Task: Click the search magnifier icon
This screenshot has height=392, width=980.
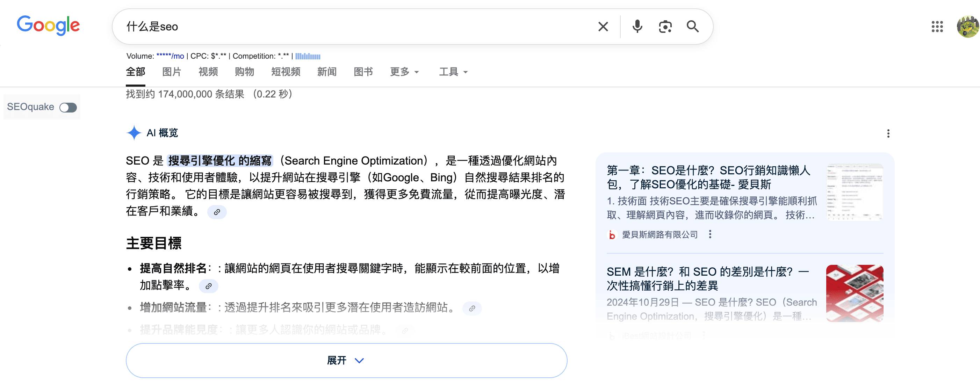Action: point(693,27)
